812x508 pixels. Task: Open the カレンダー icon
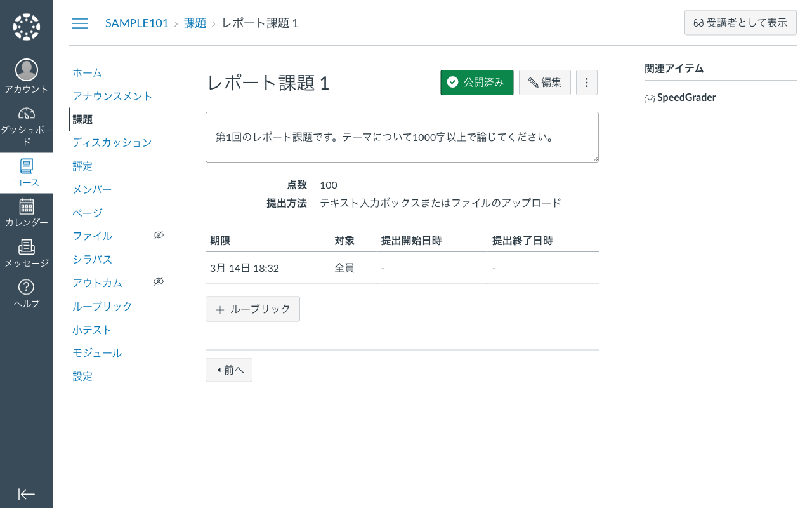(x=26, y=206)
